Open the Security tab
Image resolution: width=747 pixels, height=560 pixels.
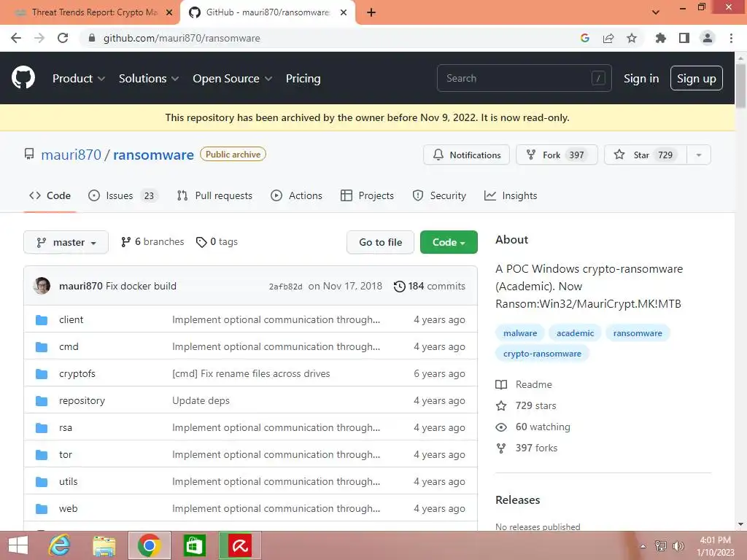tap(439, 195)
